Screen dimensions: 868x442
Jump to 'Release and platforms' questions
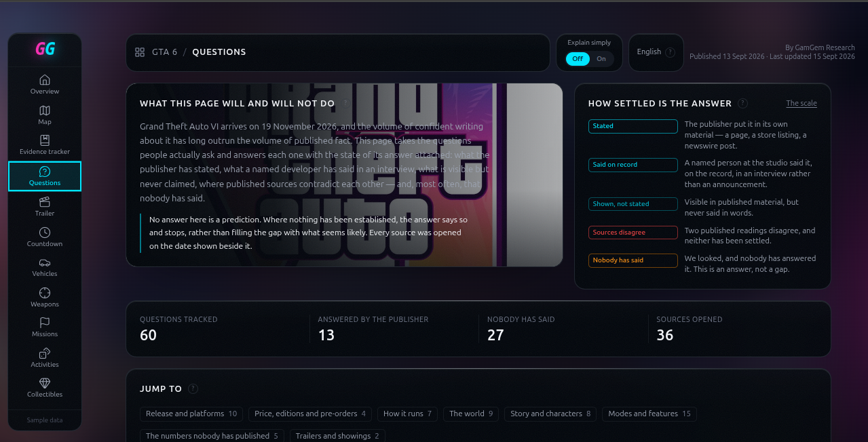[x=191, y=414]
